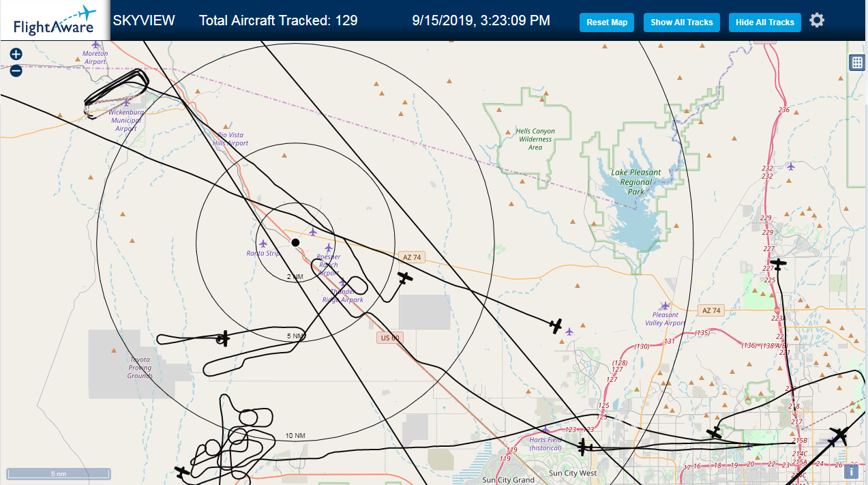Zoom out with the minus button
Screen dimensions: 868x485
pyautogui.click(x=16, y=70)
